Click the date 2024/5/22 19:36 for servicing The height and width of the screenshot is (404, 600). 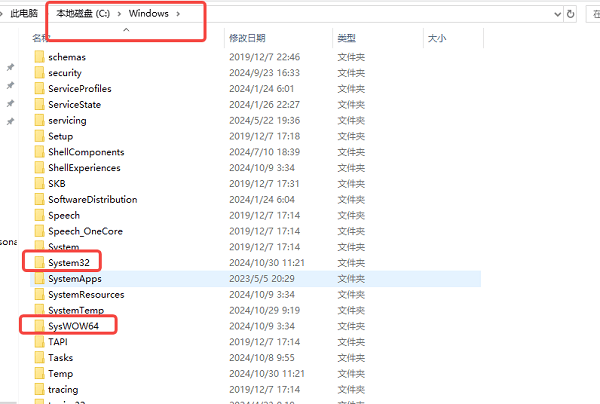264,121
